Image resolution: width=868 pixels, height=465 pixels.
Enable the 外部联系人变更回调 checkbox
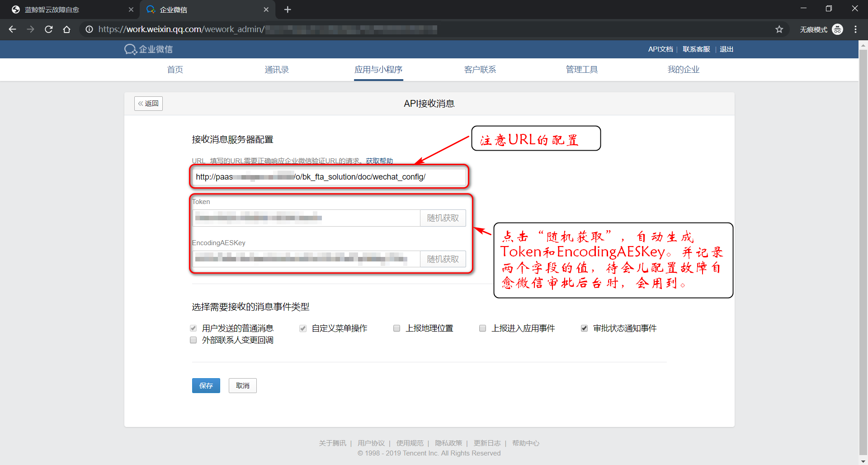point(193,340)
